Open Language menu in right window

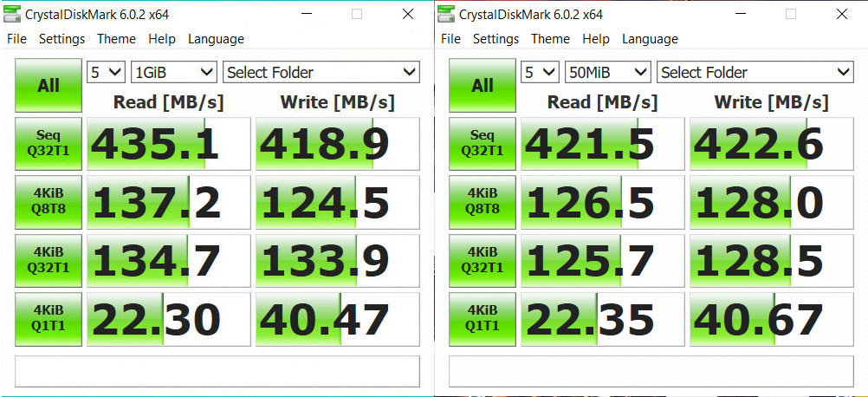tap(650, 39)
